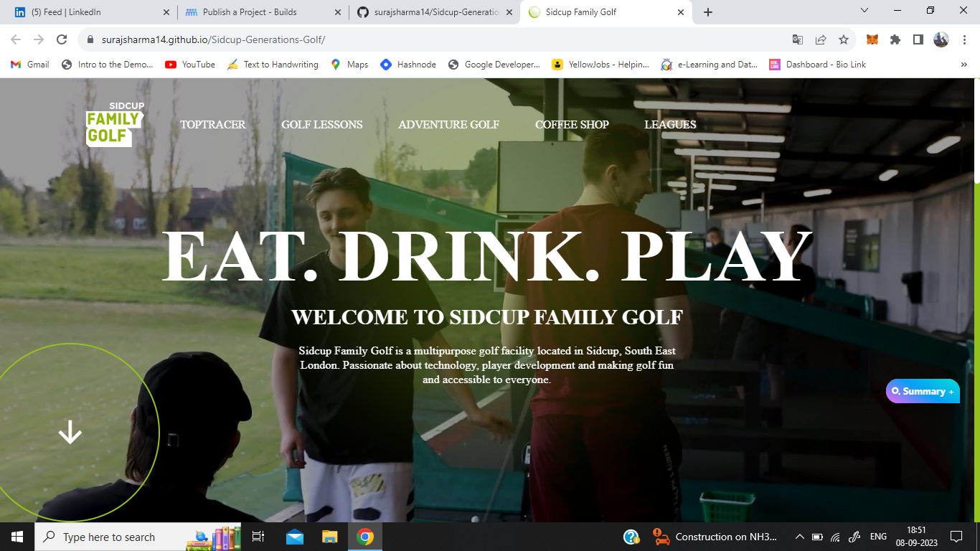Viewport: 980px width, 551px height.
Task: Click the Sidcup Family Golf logo
Action: pyautogui.click(x=115, y=124)
